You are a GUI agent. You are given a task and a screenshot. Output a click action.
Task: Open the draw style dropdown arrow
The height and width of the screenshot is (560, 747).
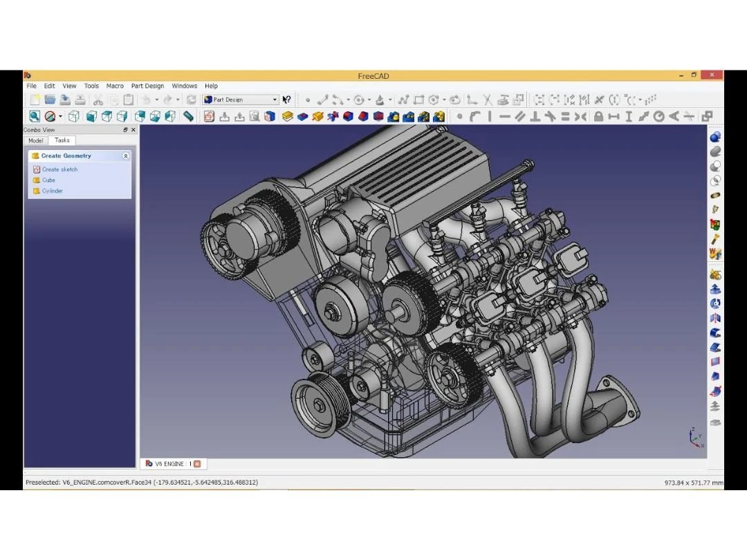61,115
